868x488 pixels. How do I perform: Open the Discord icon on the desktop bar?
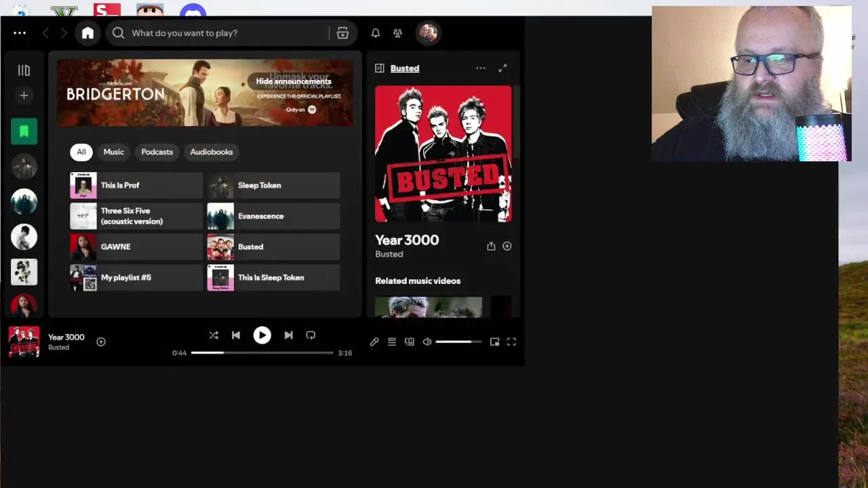coord(193,11)
